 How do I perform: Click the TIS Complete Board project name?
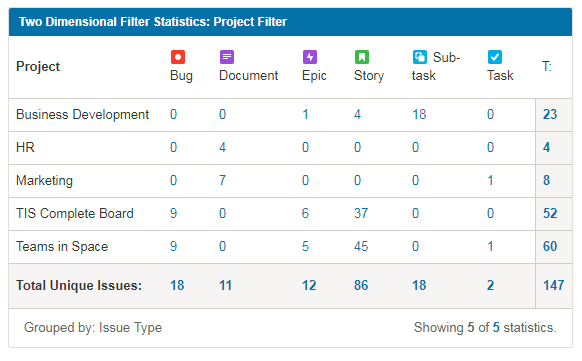(75, 214)
